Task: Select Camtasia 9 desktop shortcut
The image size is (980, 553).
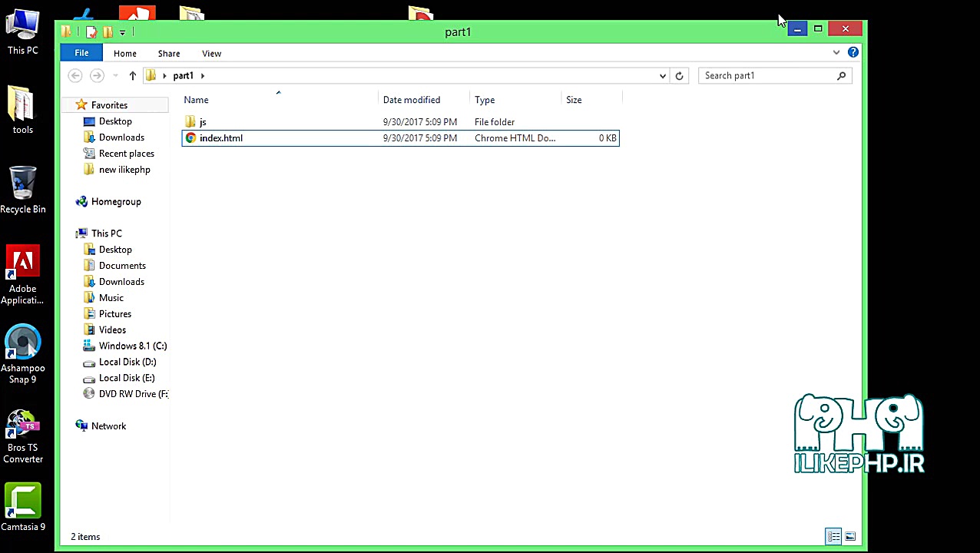Action: 23,508
